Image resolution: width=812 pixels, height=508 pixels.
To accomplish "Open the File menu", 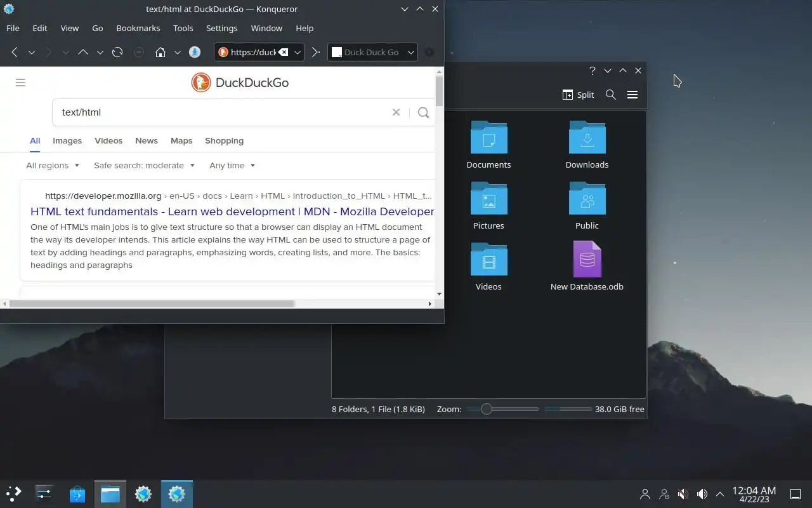I will pyautogui.click(x=13, y=28).
